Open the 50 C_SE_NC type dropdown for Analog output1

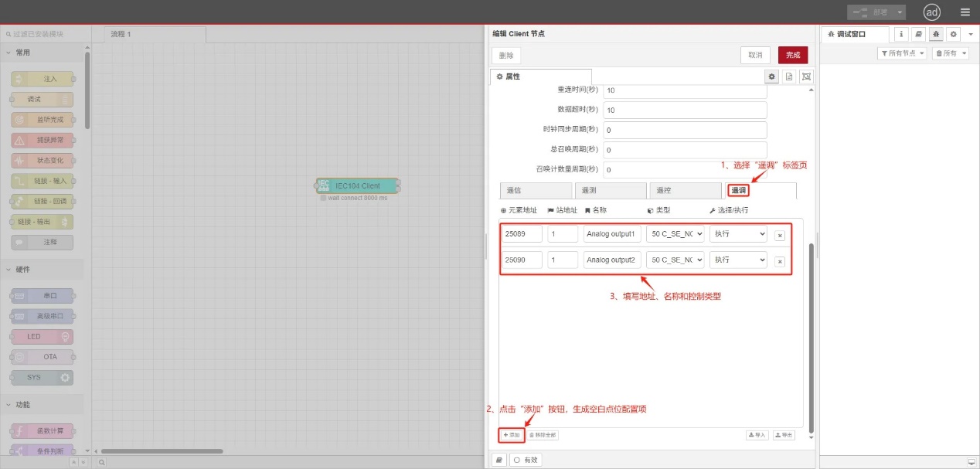(675, 233)
